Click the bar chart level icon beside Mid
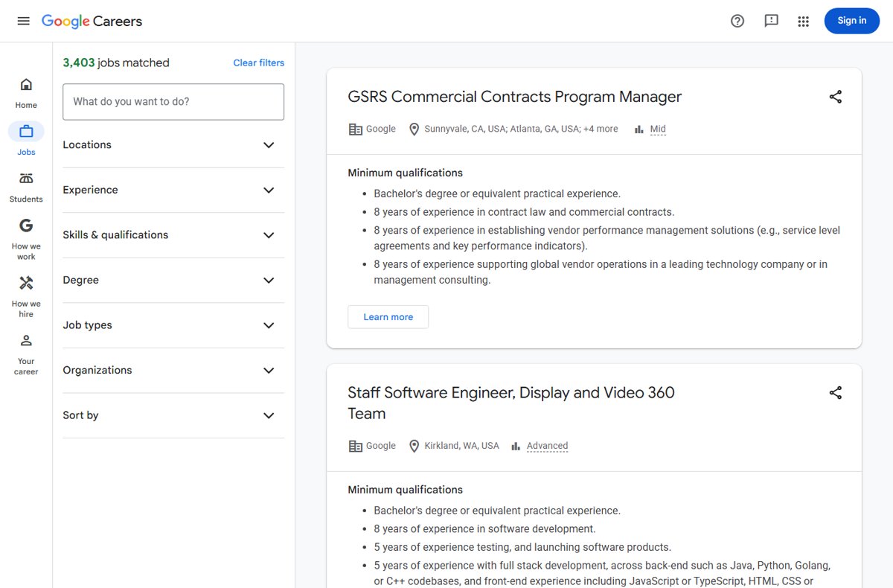 pos(638,129)
